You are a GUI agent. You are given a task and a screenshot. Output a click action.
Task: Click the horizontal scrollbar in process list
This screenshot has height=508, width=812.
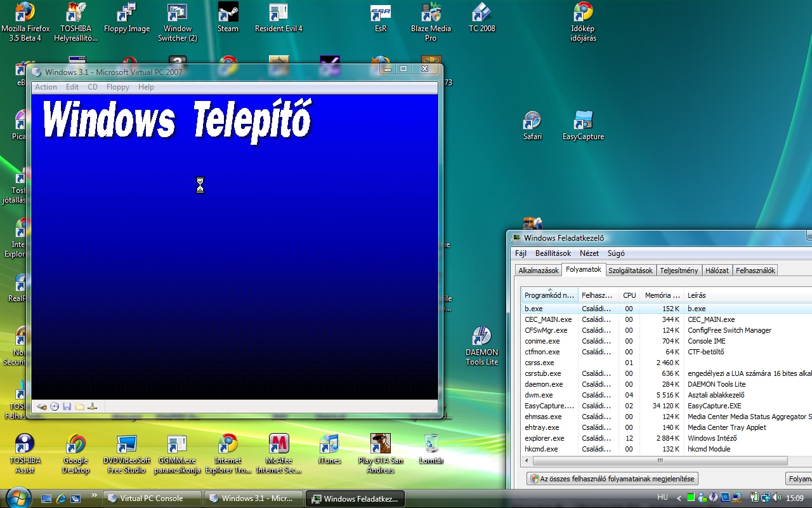tap(660, 460)
